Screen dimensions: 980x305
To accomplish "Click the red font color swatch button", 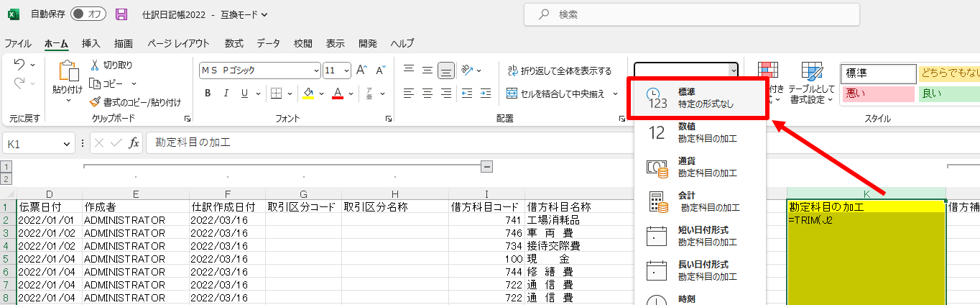I will tap(338, 94).
